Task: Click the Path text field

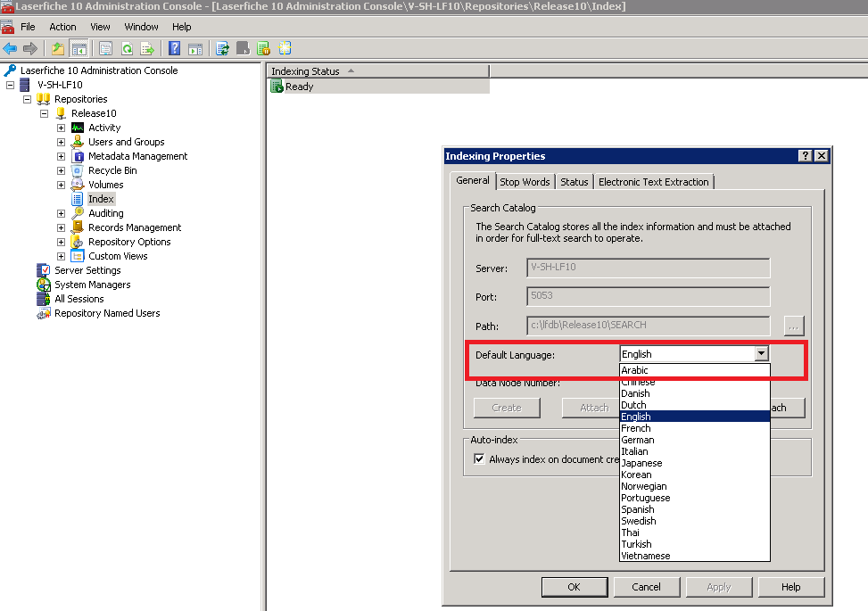Action: [x=649, y=326]
